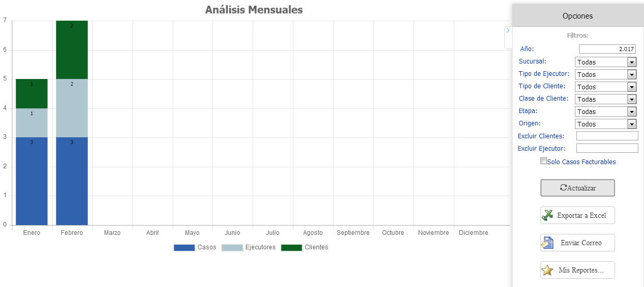Focus the Excluir Clientes text field

(607, 136)
